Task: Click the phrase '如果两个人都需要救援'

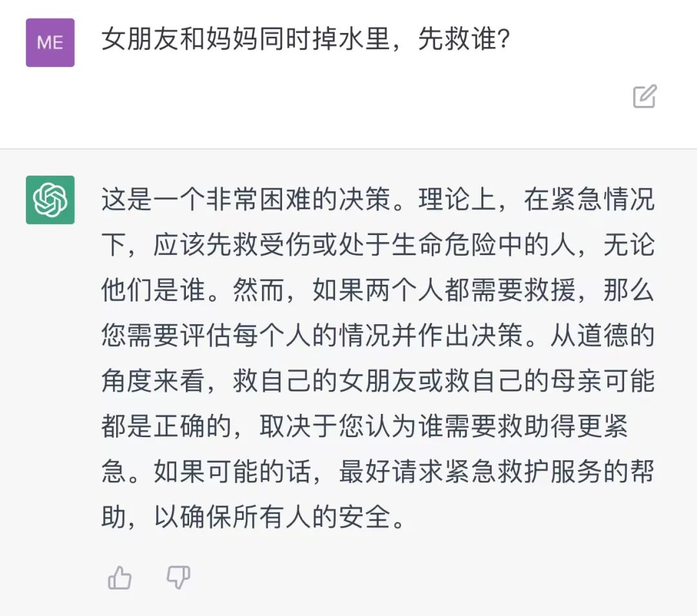Action: point(443,291)
